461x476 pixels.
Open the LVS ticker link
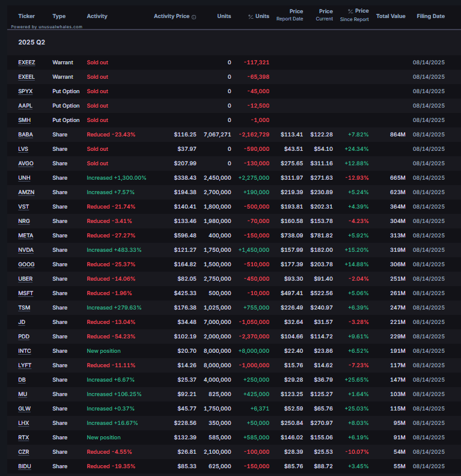[x=23, y=149]
